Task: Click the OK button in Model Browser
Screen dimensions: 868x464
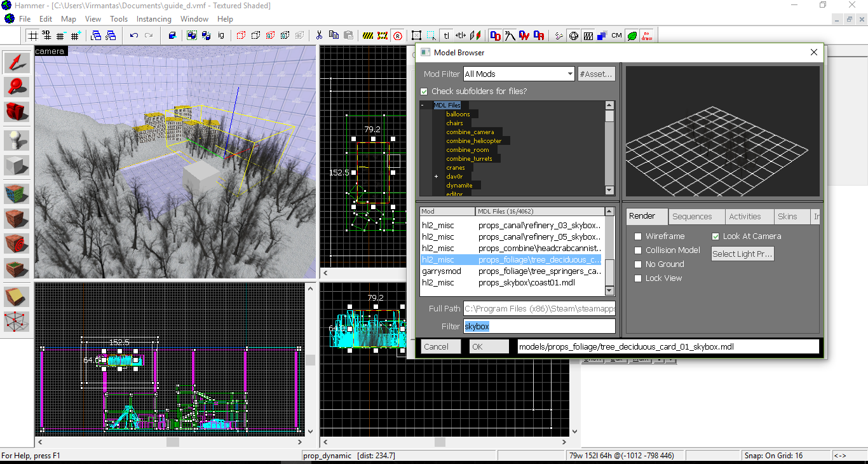Action: tap(489, 347)
